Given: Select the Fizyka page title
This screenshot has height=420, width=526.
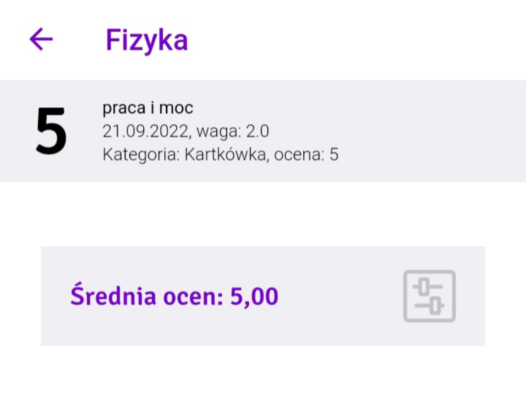Looking at the screenshot, I should pos(147,40).
